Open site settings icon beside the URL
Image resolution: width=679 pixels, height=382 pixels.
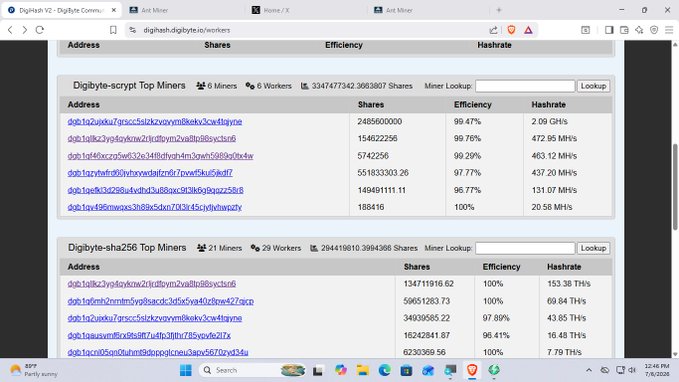[x=133, y=30]
